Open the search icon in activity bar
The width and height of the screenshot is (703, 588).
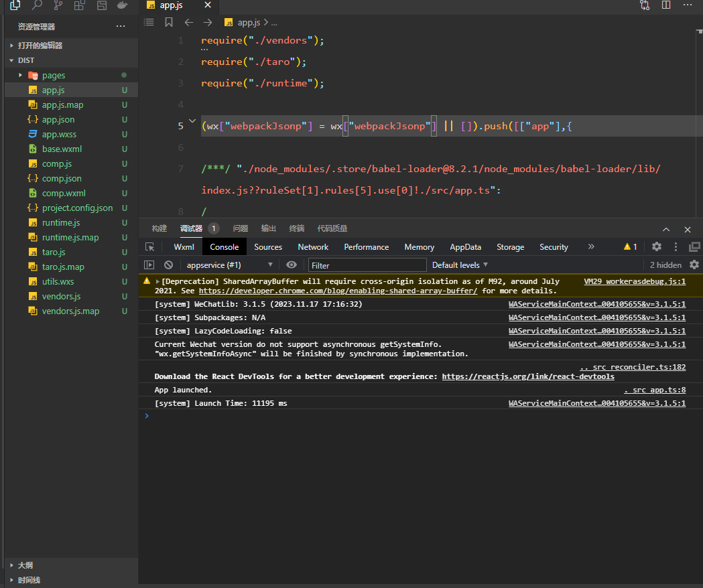(x=37, y=5)
